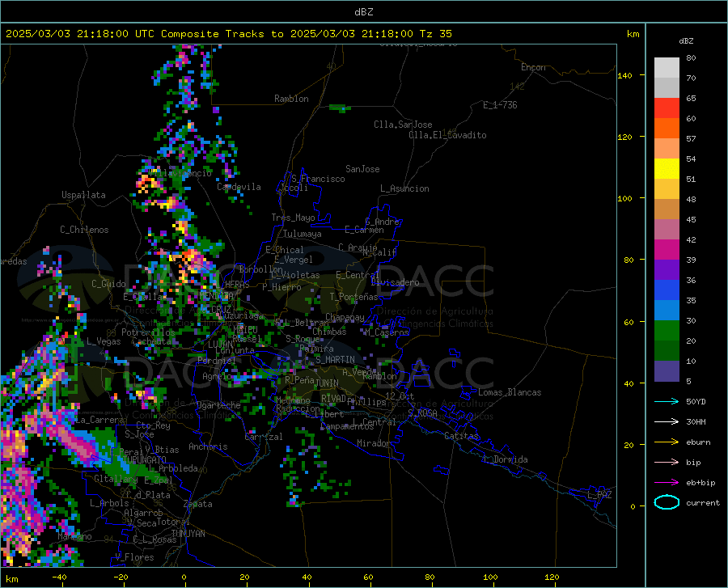
Task: Click the Anchoris location label
Action: coord(208,446)
